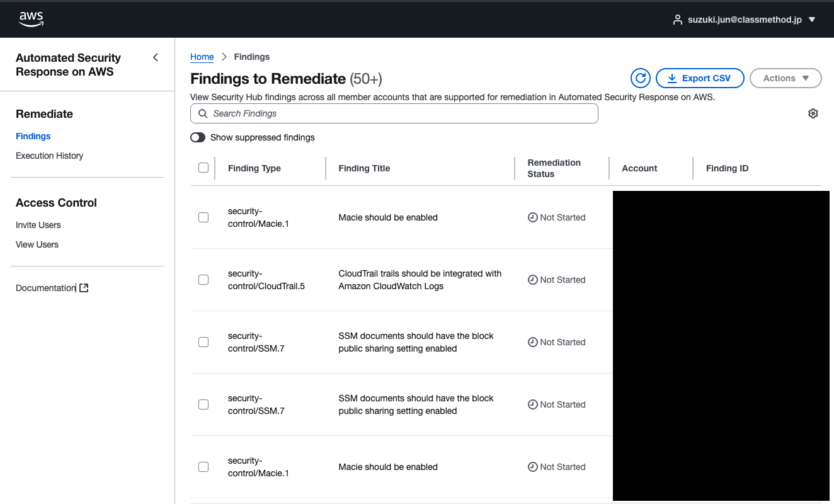
Task: Expand the suzuki.jun account menu
Action: click(x=812, y=20)
